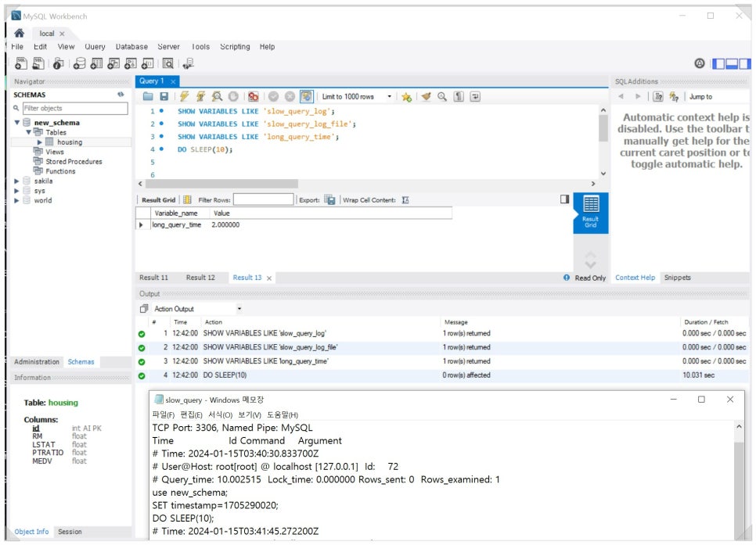Toggle auto-commit mode icon
This screenshot has height=545, width=756.
pyautogui.click(x=307, y=96)
